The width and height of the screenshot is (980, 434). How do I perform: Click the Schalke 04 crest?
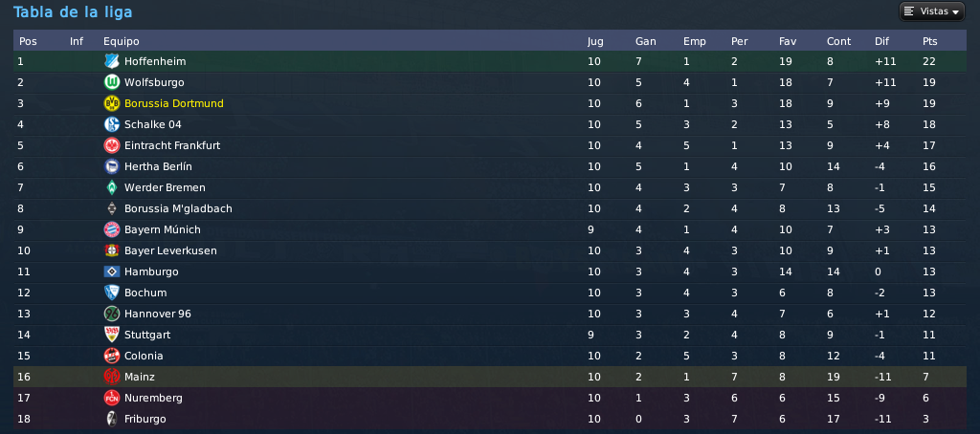point(112,124)
